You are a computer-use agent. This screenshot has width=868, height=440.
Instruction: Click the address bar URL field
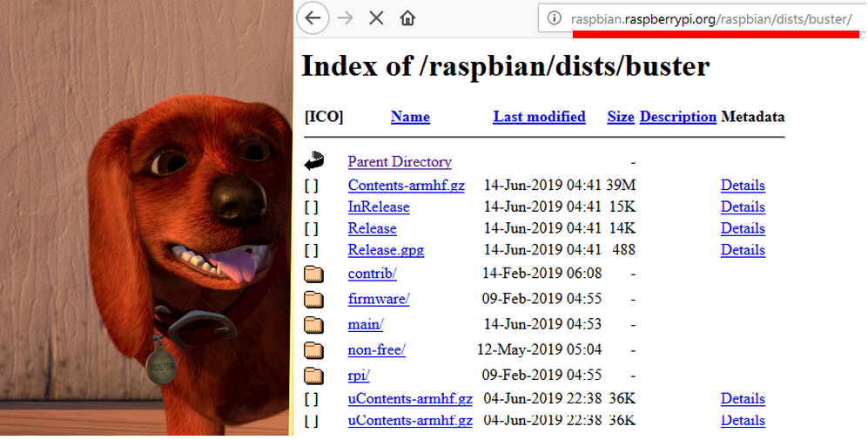[702, 19]
